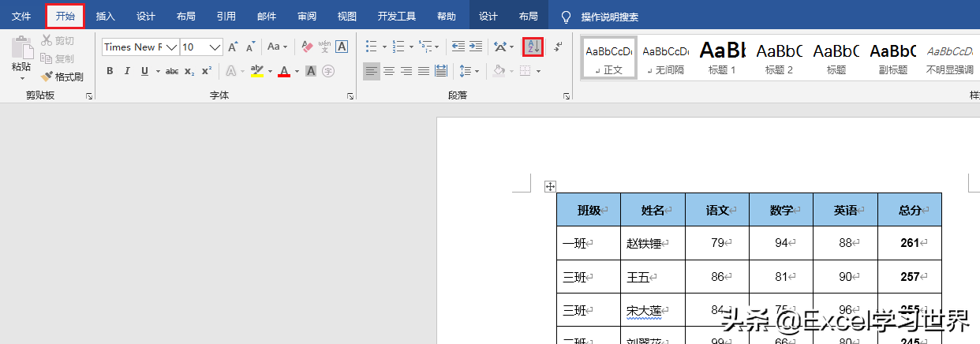This screenshot has height=344, width=980.
Task: Click the Decrease indent icon
Action: point(458,47)
